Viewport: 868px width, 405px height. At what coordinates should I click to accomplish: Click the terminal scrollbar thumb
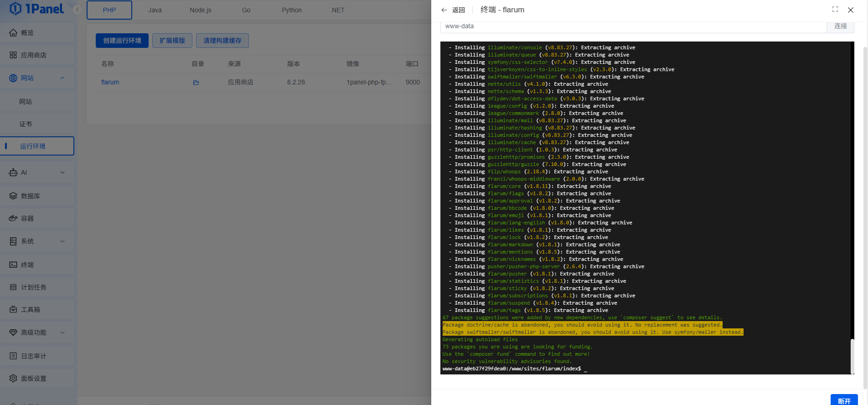852,356
